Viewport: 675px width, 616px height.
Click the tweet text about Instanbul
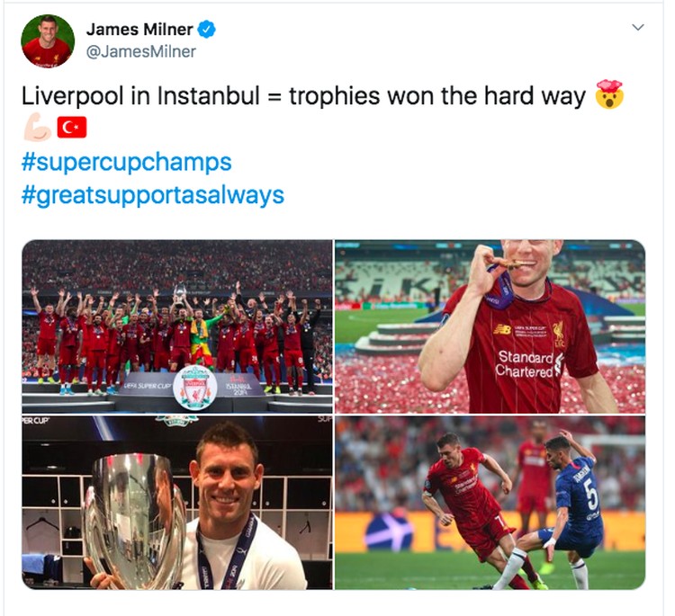point(303,95)
